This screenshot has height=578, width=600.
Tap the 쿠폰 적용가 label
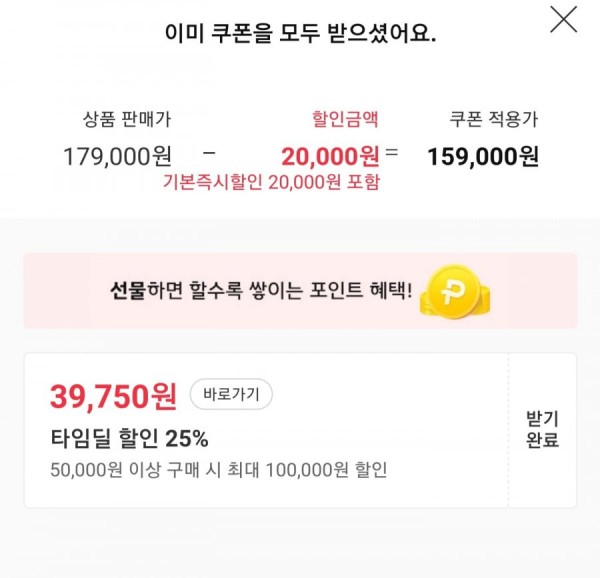(494, 119)
